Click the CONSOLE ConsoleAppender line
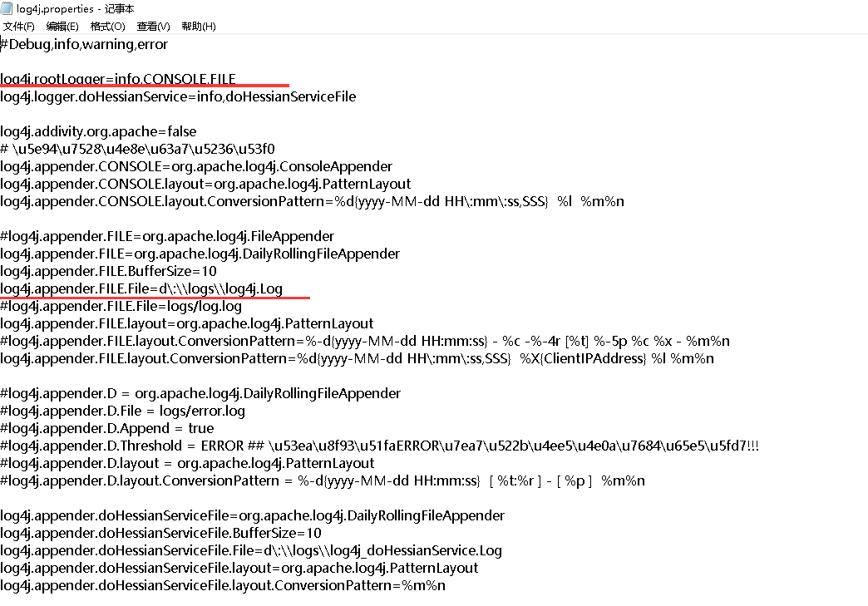The image size is (868, 606). 196,166
